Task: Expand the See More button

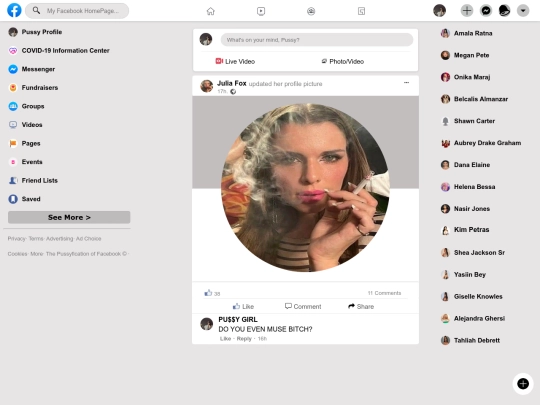Action: (x=69, y=217)
